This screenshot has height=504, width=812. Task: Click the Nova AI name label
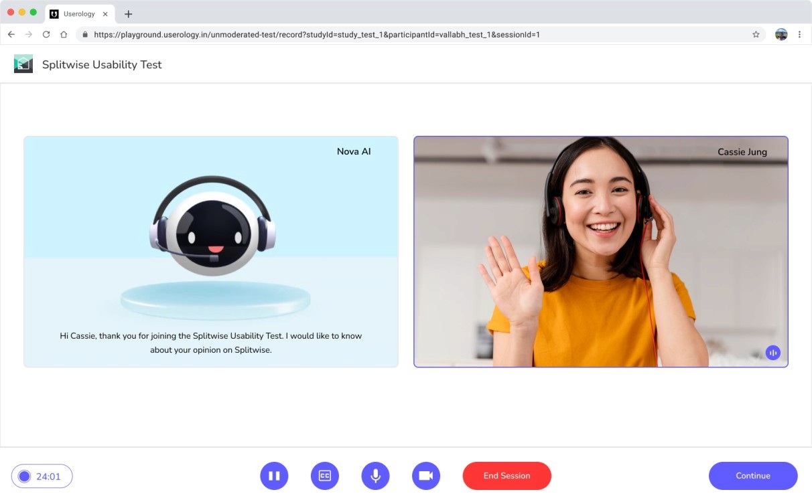354,152
